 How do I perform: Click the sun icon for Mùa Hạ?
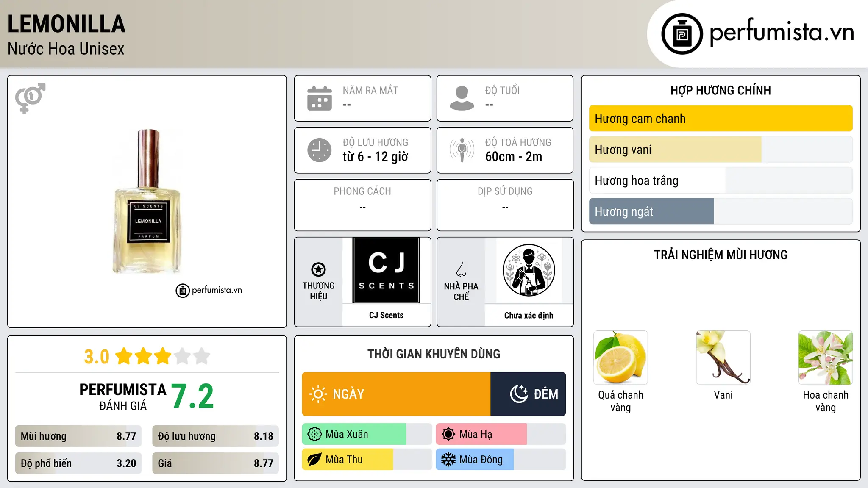448,434
